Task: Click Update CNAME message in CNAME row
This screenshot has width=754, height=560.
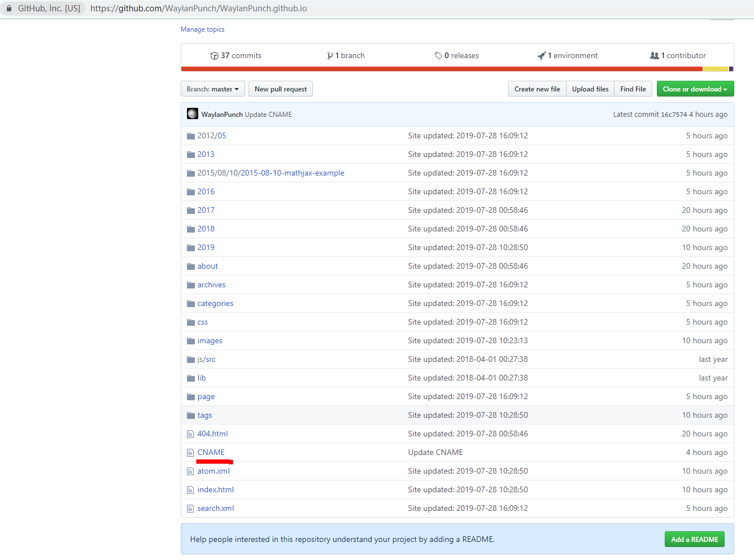Action: coord(435,453)
